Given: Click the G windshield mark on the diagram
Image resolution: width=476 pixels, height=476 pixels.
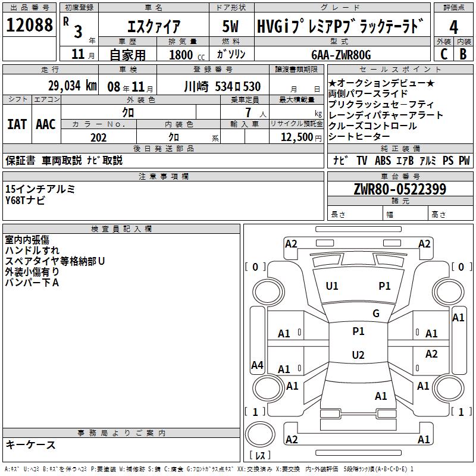Looking at the screenshot, I should (376, 314).
